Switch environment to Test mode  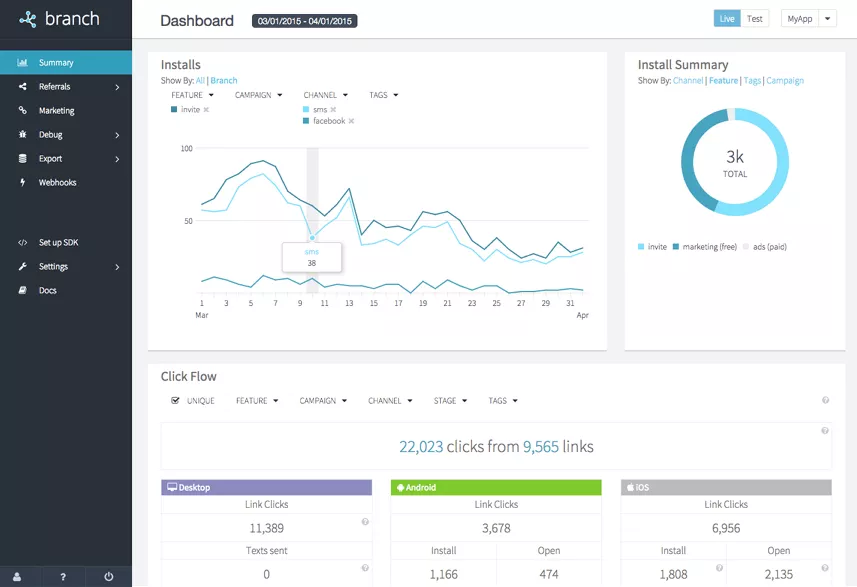click(x=755, y=19)
